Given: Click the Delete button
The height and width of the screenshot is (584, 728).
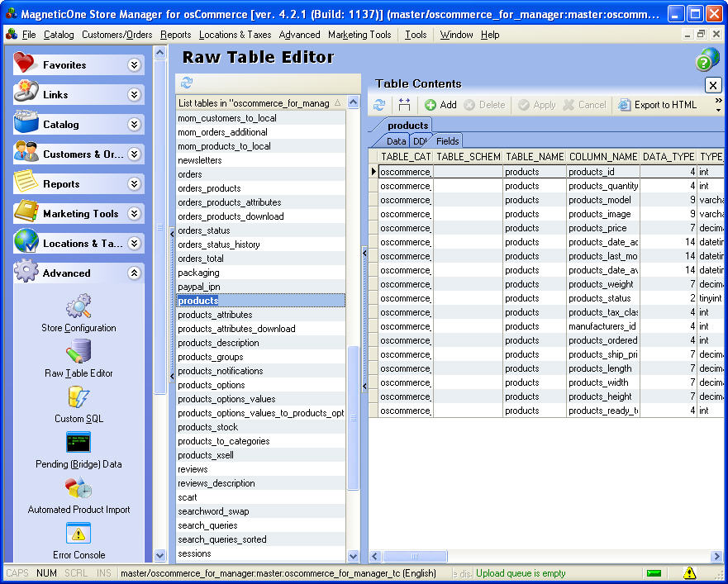Looking at the screenshot, I should point(484,105).
